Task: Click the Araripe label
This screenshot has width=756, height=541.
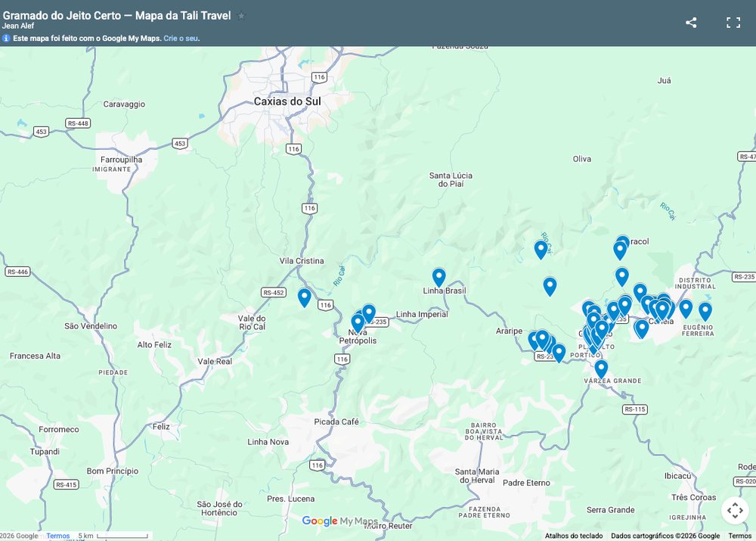Action: [x=509, y=331]
